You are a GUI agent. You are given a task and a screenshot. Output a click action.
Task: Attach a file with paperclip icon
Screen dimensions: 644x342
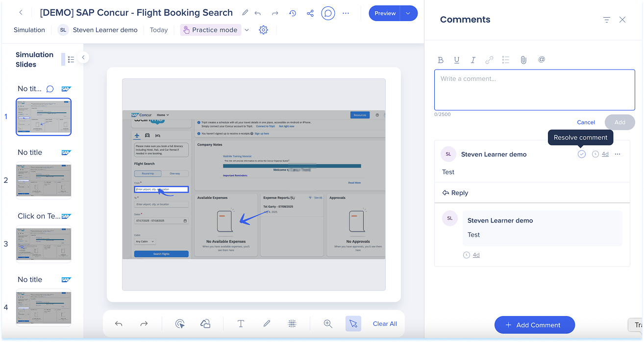tap(523, 60)
